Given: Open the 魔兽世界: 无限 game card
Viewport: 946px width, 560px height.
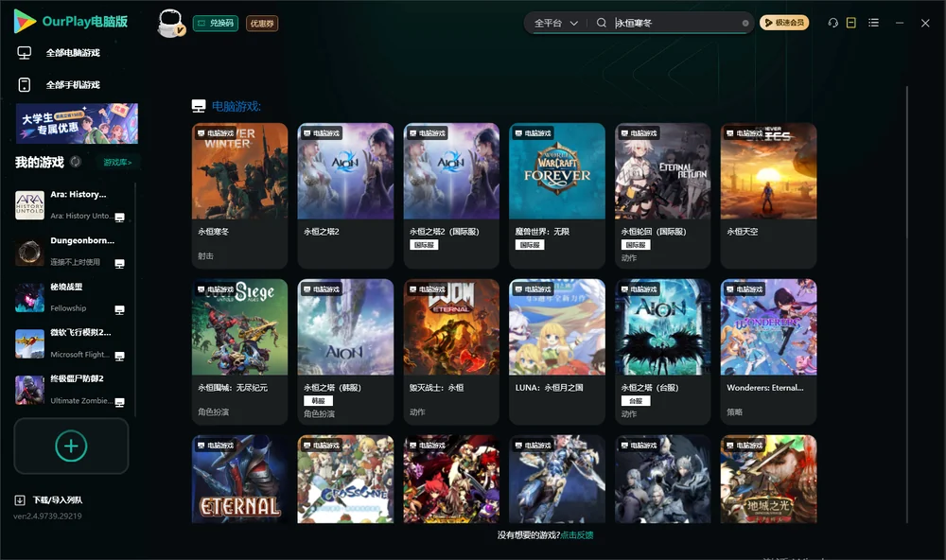Looking at the screenshot, I should (557, 196).
